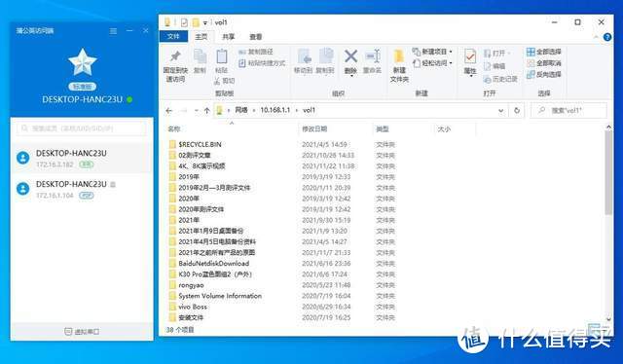
Task: Click Paste shortcut option
Action: 262,63
